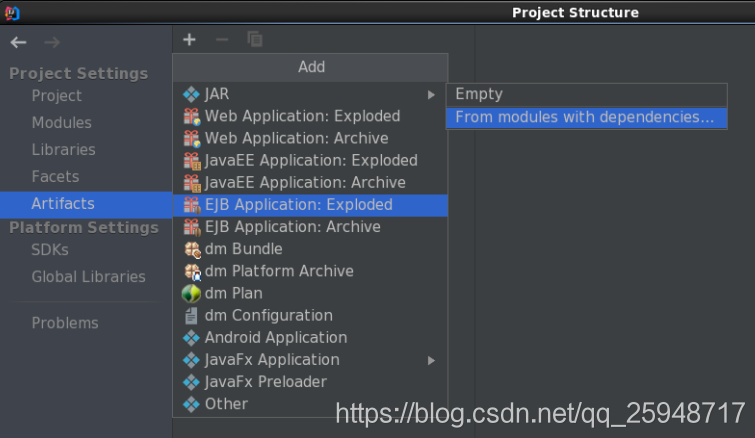The height and width of the screenshot is (438, 755).
Task: Click the EJB Application: Exploded icon
Action: [x=192, y=205]
